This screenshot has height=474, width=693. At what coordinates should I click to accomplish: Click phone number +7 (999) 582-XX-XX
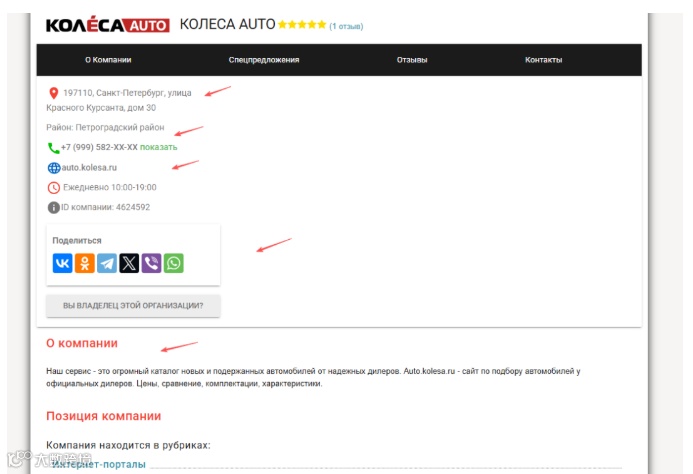pyautogui.click(x=99, y=147)
